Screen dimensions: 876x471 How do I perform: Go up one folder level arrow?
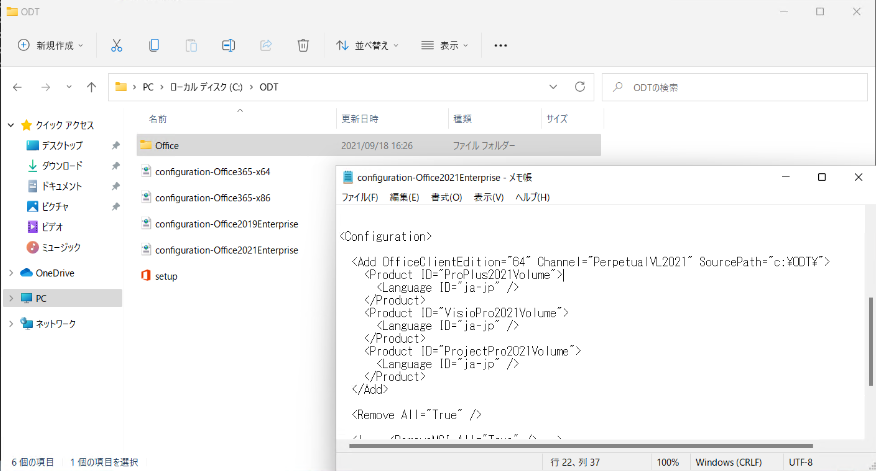92,87
